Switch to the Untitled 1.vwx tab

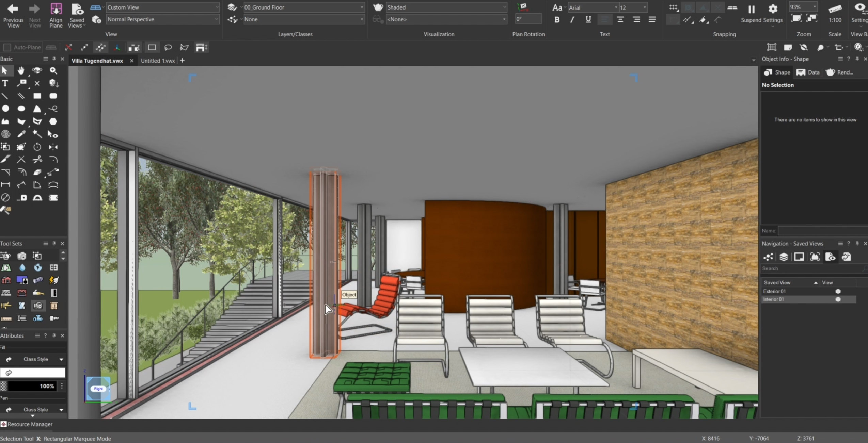pyautogui.click(x=158, y=61)
